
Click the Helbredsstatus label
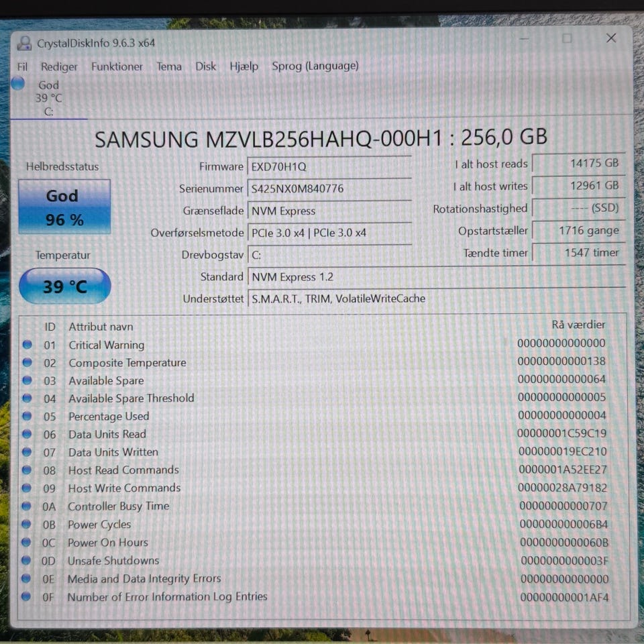click(62, 166)
